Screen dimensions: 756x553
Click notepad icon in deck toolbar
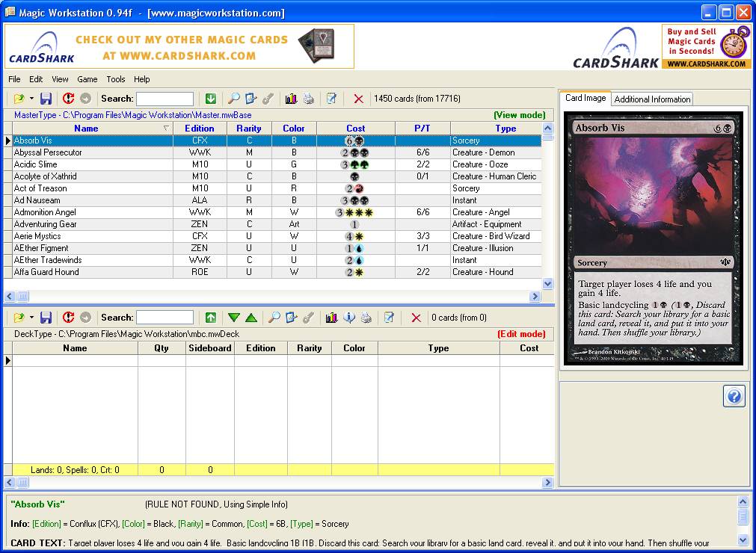(x=389, y=318)
